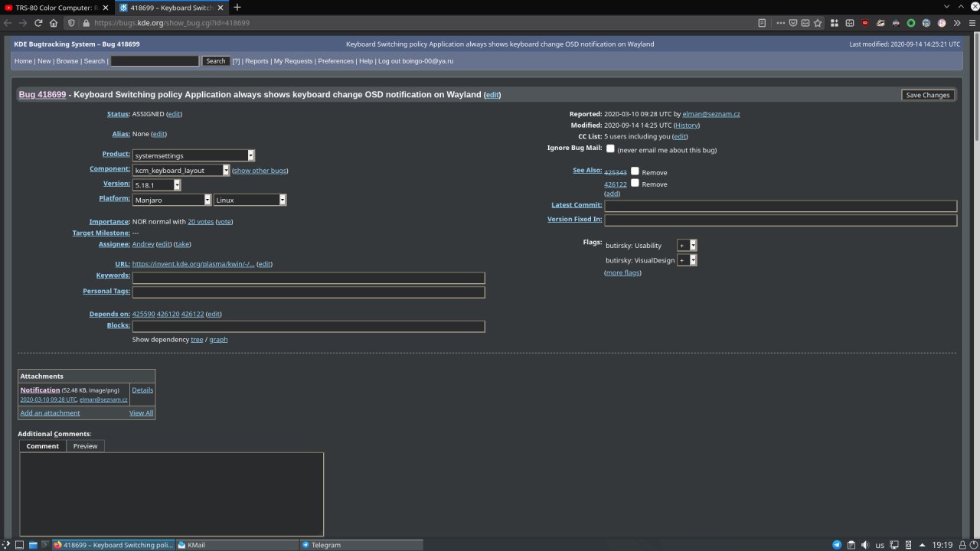Launch the terminal from the taskbar

(45, 545)
